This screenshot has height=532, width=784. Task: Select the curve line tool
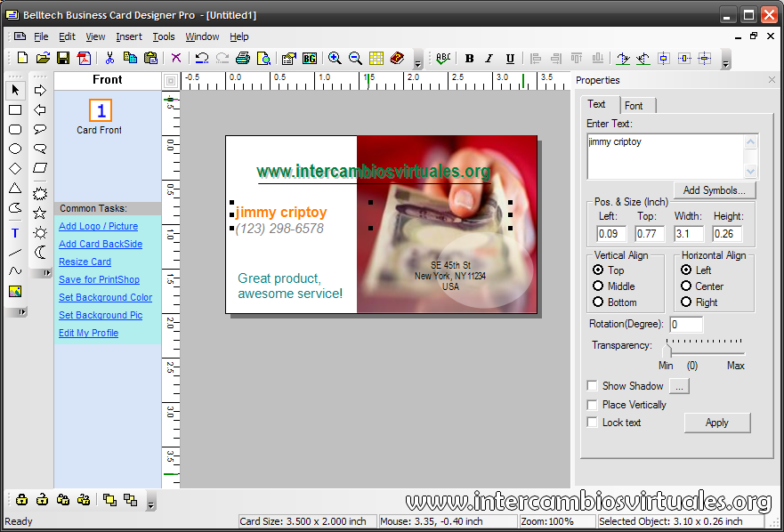pos(15,271)
